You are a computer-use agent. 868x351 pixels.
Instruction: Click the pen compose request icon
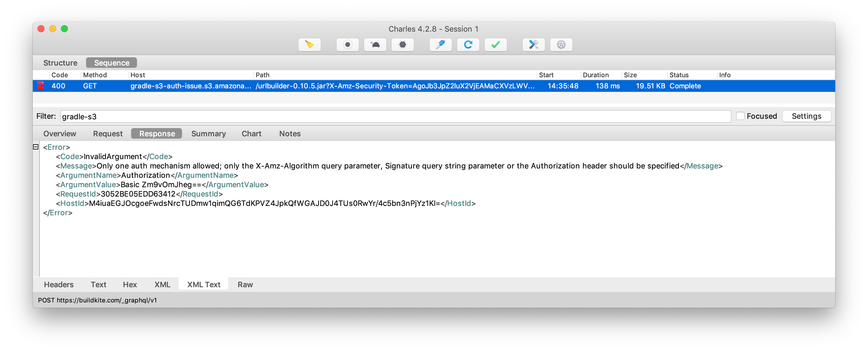[x=440, y=44]
